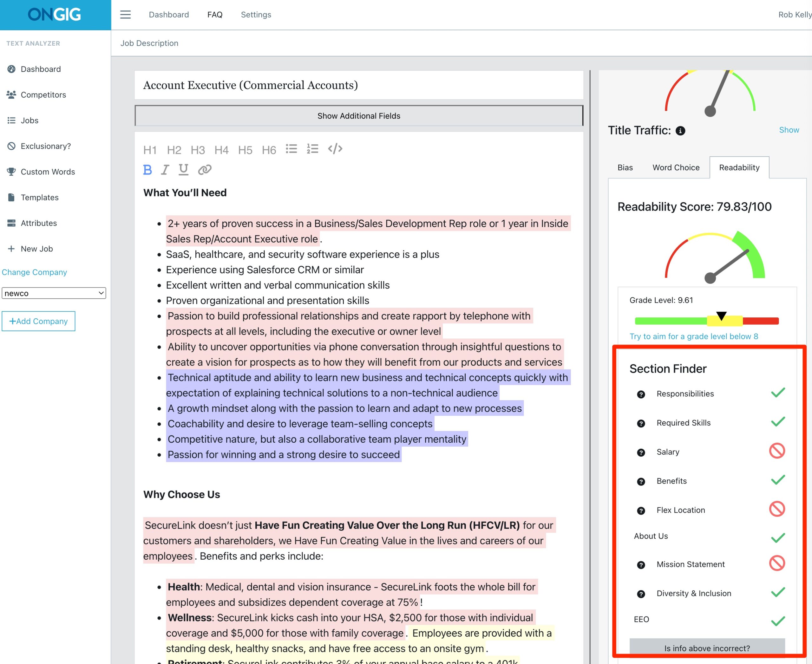Click the Salary missing indicator

click(x=777, y=451)
